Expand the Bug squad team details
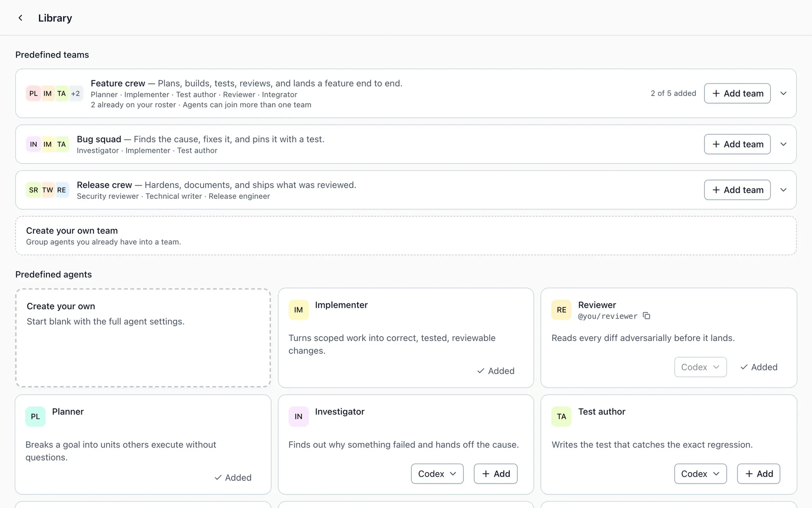Screen dimensions: 812x508 coord(784,144)
